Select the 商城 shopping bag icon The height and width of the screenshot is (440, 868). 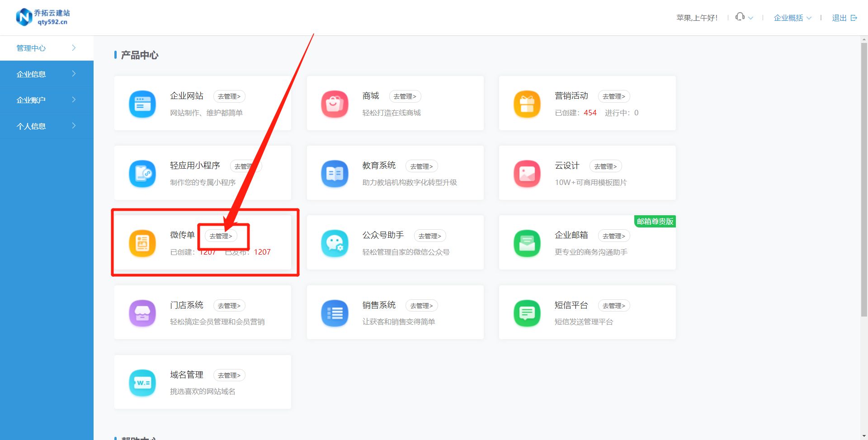334,104
